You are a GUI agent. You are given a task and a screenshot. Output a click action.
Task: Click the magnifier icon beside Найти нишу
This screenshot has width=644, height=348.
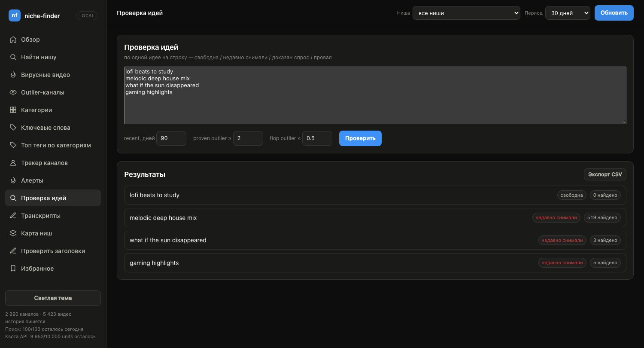pyautogui.click(x=13, y=57)
